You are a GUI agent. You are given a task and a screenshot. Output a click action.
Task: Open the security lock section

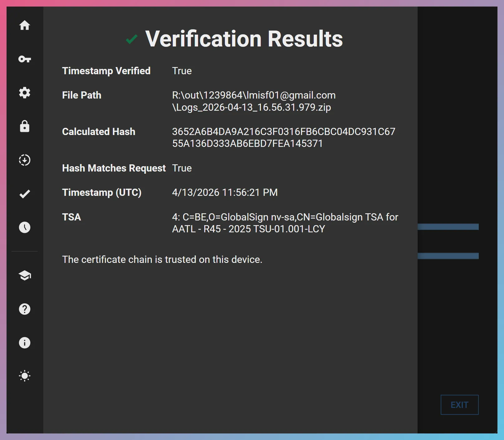click(25, 127)
